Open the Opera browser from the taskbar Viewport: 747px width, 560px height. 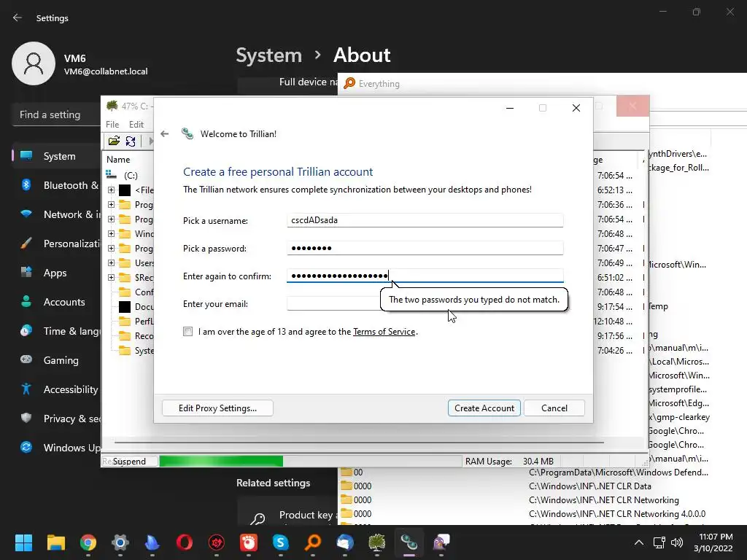click(185, 542)
